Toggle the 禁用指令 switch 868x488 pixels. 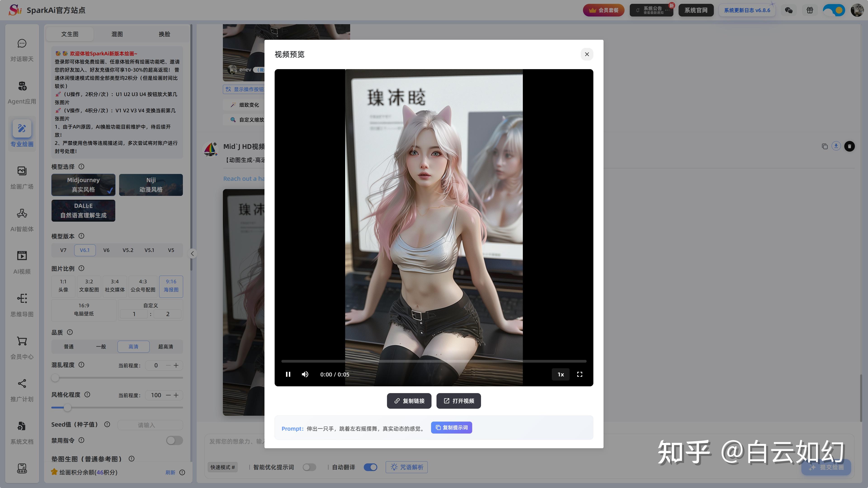(x=174, y=440)
